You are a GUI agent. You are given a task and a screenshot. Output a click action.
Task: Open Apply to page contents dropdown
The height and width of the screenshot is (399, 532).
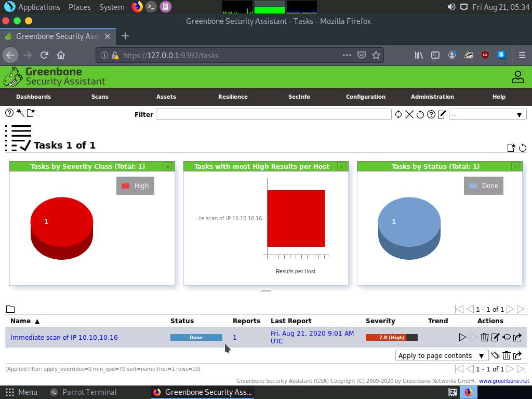coord(442,355)
